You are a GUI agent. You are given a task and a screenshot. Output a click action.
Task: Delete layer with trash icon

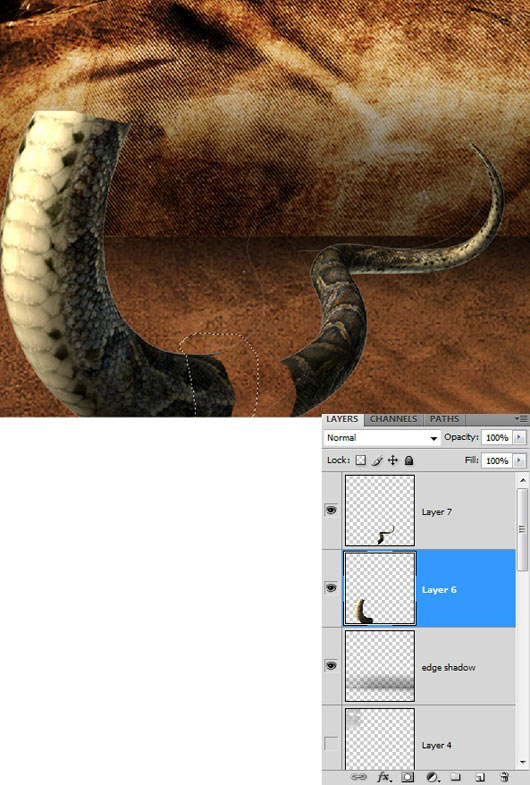click(x=504, y=777)
